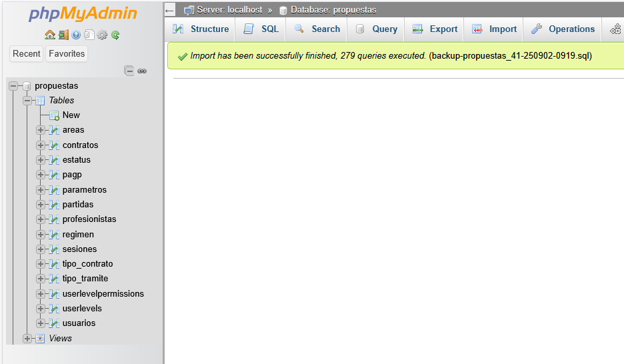Viewport: 624px width, 364px height.
Task: Click New to create a table
Action: coord(71,115)
